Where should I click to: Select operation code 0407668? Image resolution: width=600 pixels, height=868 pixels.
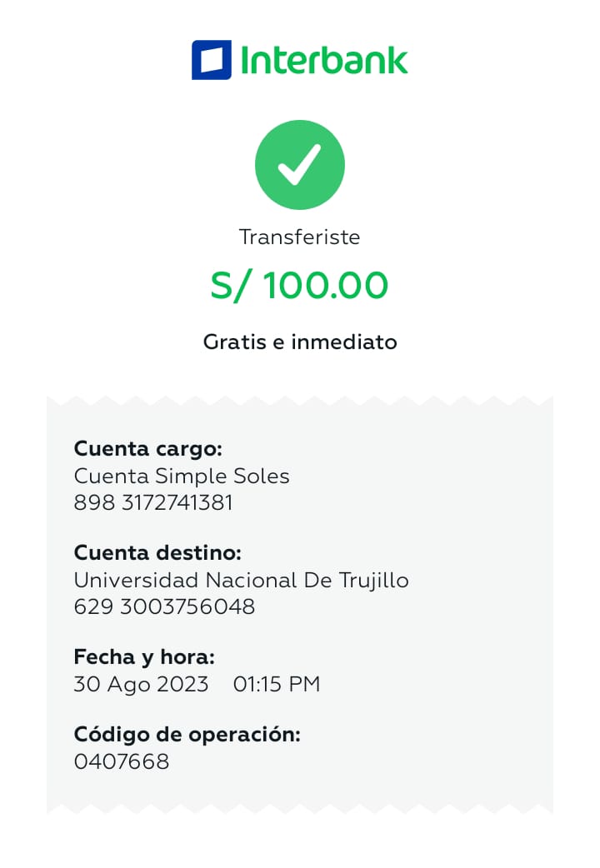pos(122,761)
